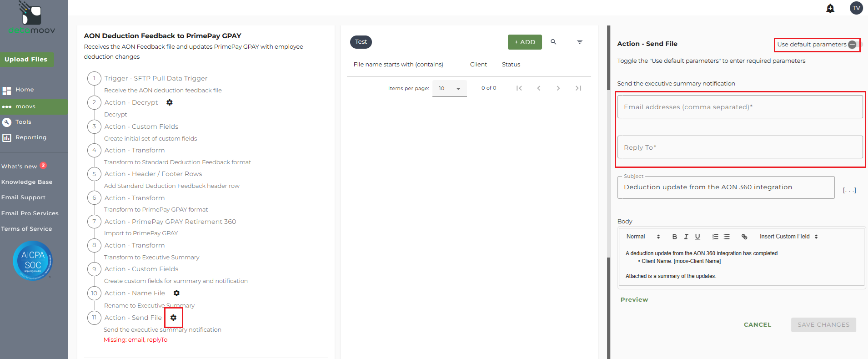Click the datamoov logo
Image resolution: width=868 pixels, height=359 pixels.
click(x=31, y=18)
